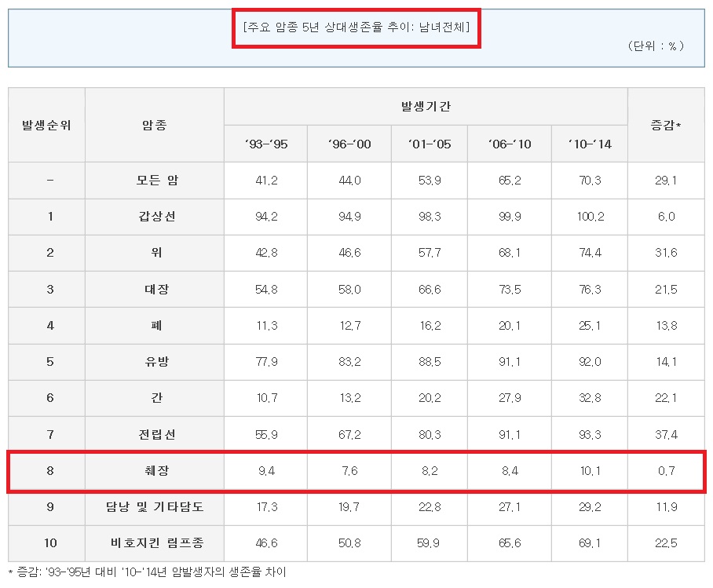Select the 37.4 change value for 전립선
This screenshot has width=713, height=588.
click(666, 435)
